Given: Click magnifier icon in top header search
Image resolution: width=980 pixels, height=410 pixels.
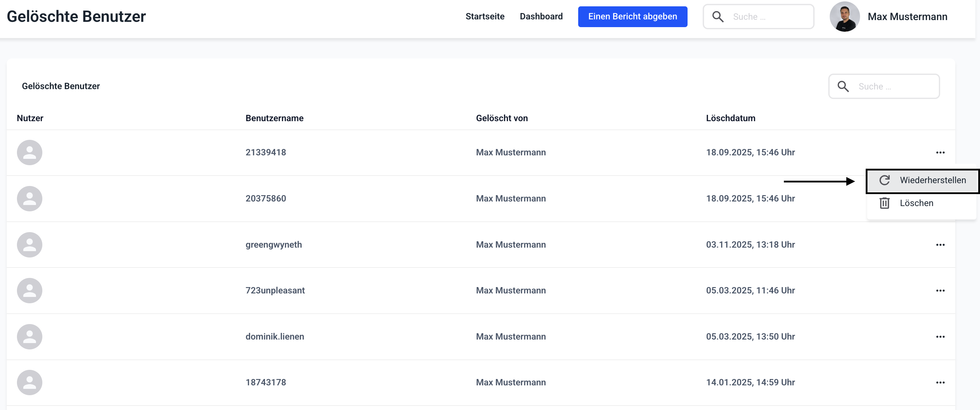Looking at the screenshot, I should (718, 17).
